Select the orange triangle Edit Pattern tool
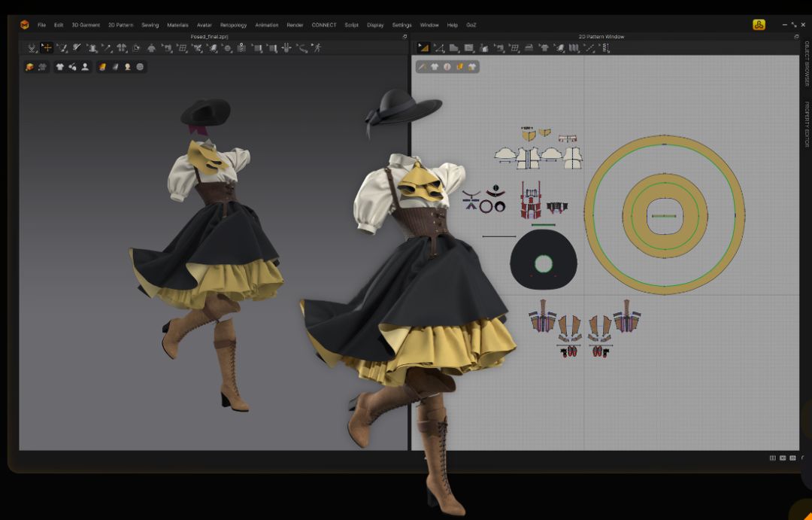812x520 pixels. (423, 47)
